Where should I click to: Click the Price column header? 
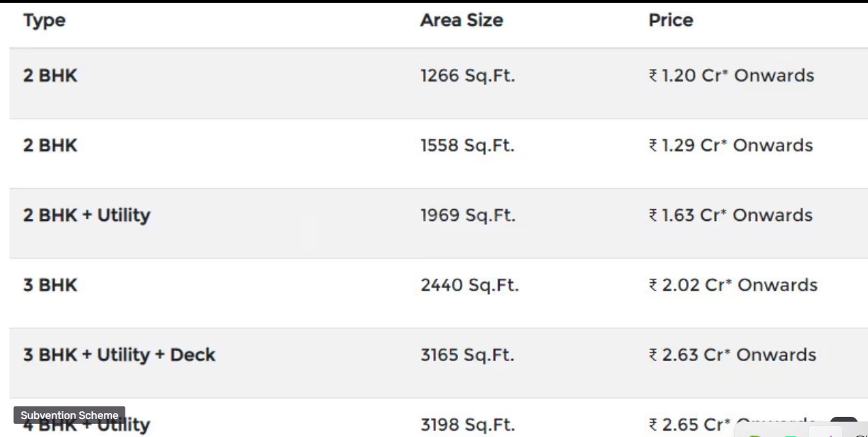click(x=671, y=20)
